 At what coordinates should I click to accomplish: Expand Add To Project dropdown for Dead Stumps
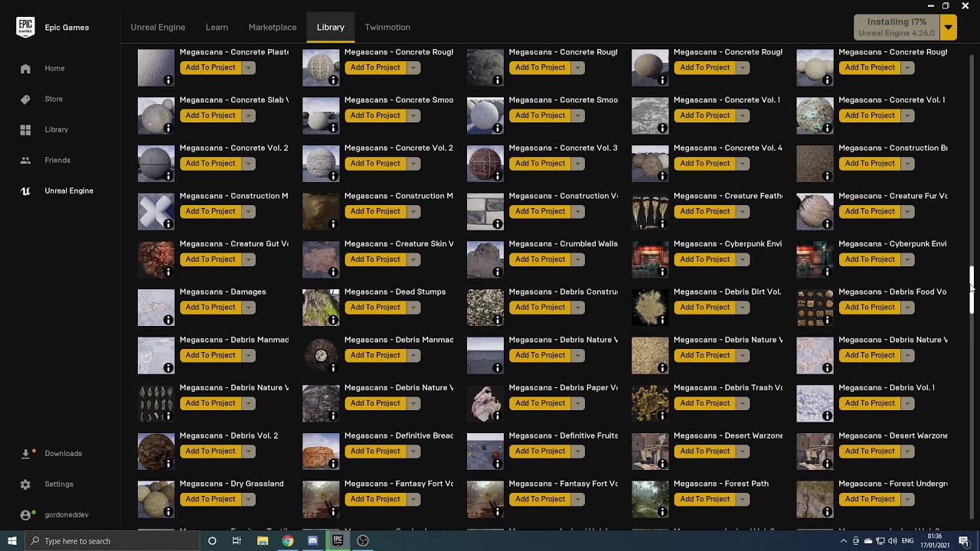[413, 307]
